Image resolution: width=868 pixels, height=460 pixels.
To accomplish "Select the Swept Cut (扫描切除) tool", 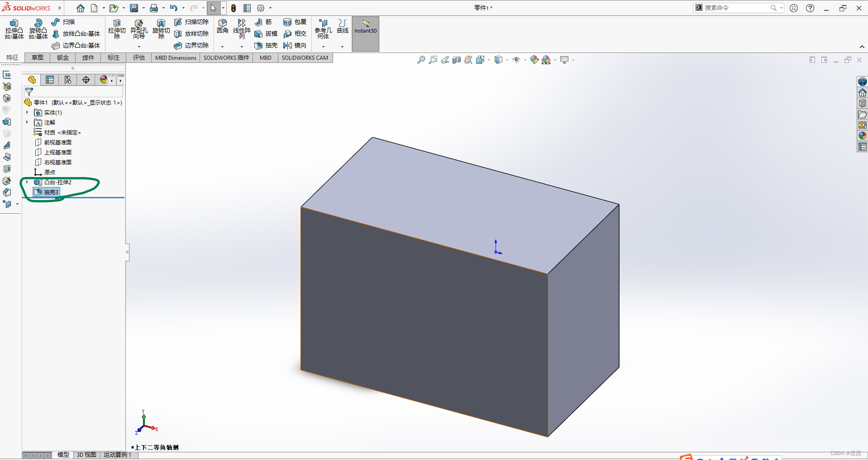I will pyautogui.click(x=191, y=22).
